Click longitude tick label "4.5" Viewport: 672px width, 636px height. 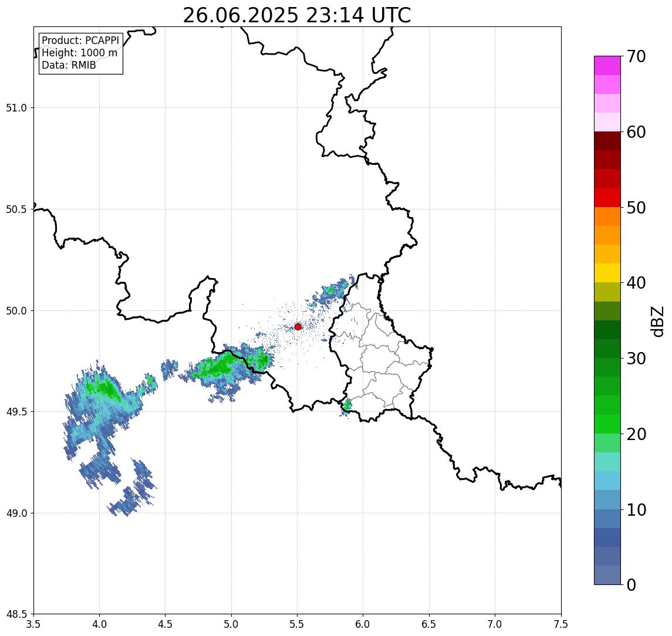coord(166,624)
